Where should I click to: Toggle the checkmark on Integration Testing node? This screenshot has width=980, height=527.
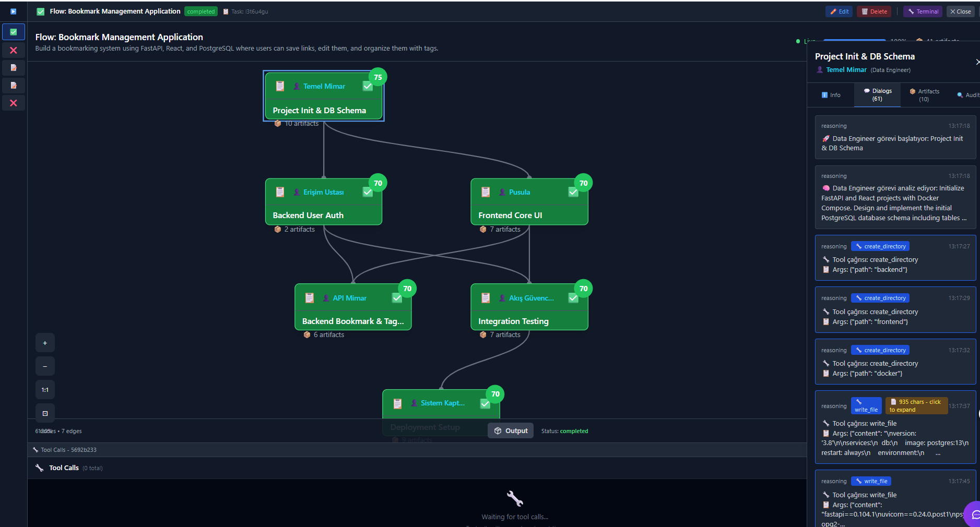coord(573,298)
